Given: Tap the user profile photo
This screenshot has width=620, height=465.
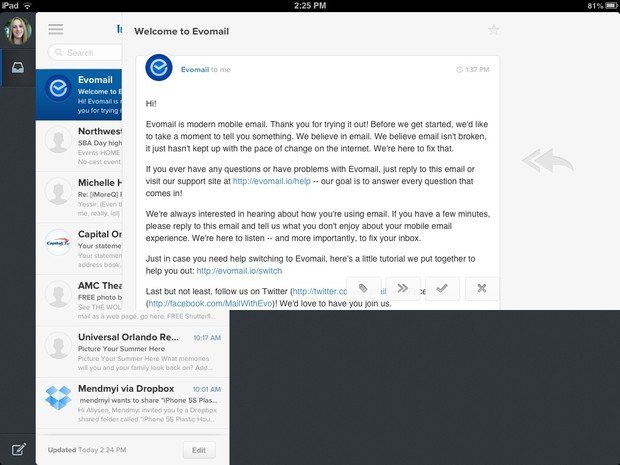Looking at the screenshot, I should point(18,30).
